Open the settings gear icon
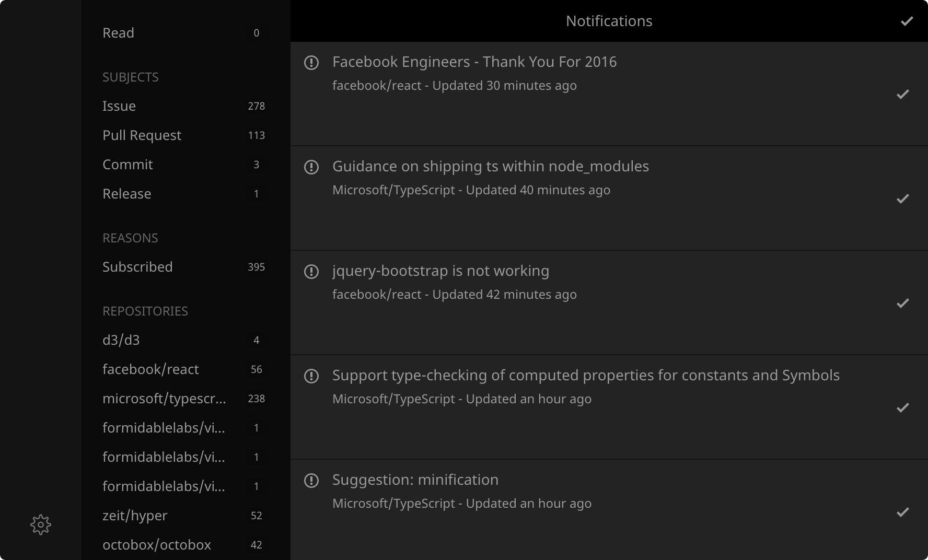This screenshot has width=928, height=560. 41,524
